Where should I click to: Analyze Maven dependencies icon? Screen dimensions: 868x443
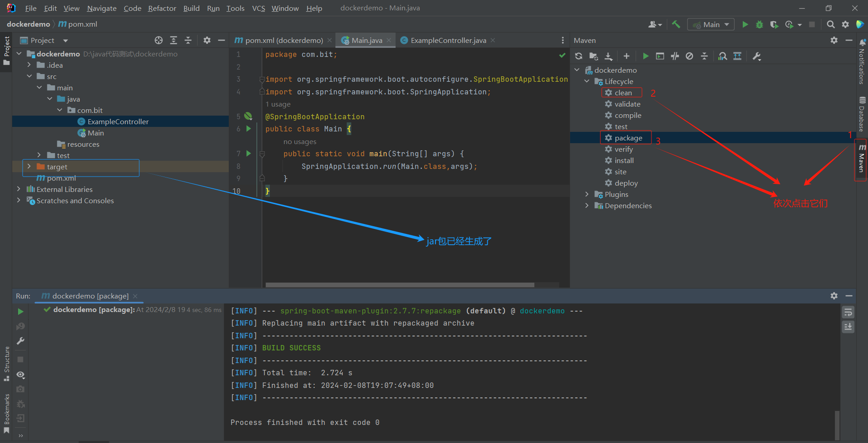(x=723, y=56)
